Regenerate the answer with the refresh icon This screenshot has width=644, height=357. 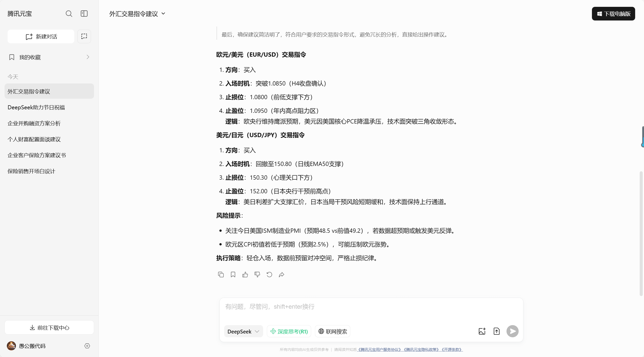(x=269, y=275)
